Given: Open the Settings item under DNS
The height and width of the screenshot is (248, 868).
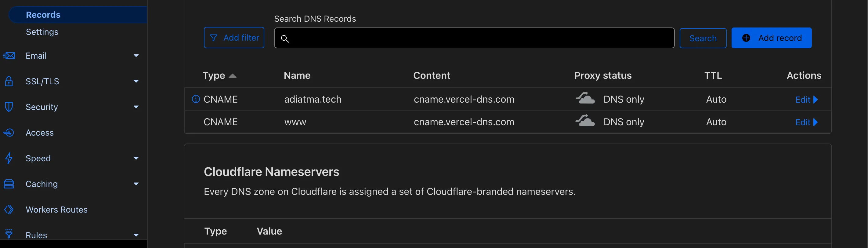Looking at the screenshot, I should [42, 32].
